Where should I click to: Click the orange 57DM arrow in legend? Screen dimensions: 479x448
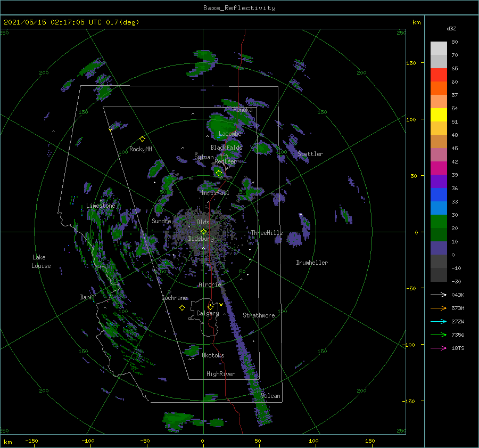pos(439,308)
